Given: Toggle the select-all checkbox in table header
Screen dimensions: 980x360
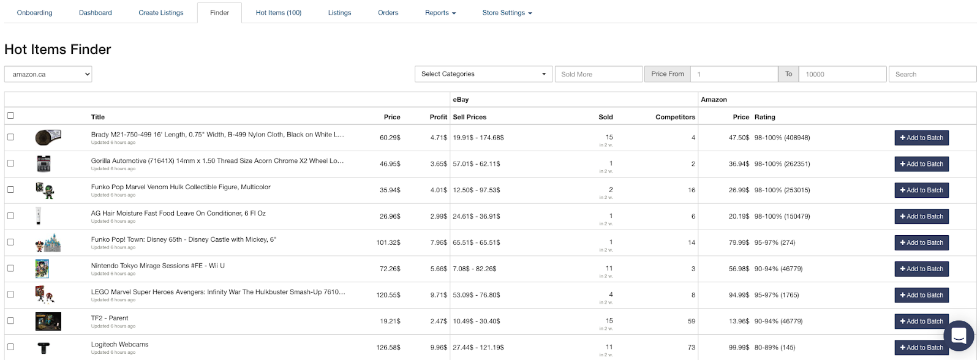Looking at the screenshot, I should [10, 115].
